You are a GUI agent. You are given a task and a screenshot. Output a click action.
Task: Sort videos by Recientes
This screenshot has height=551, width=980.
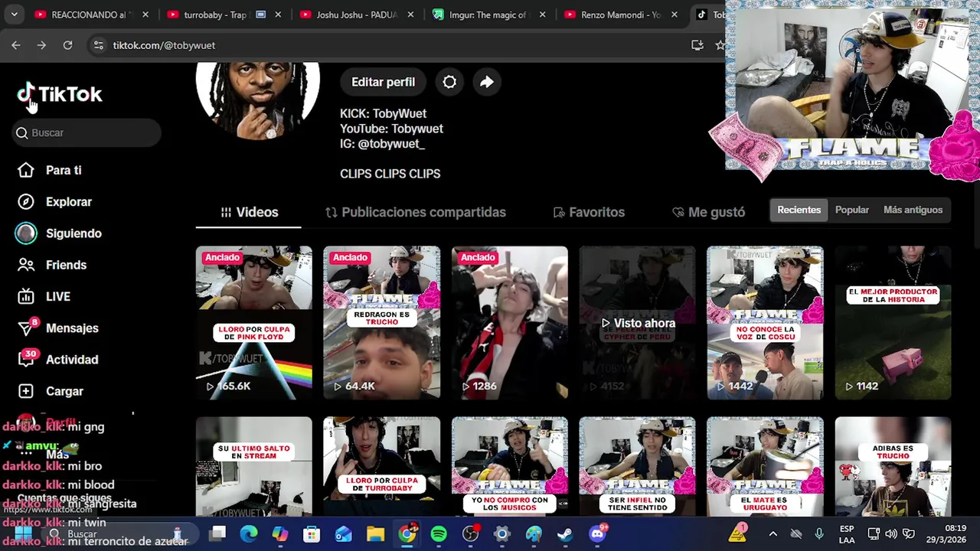click(x=799, y=210)
